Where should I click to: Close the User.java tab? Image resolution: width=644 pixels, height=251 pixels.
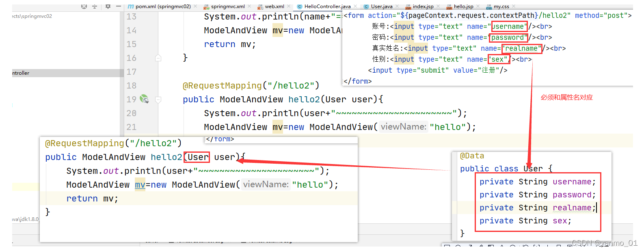[x=397, y=6]
